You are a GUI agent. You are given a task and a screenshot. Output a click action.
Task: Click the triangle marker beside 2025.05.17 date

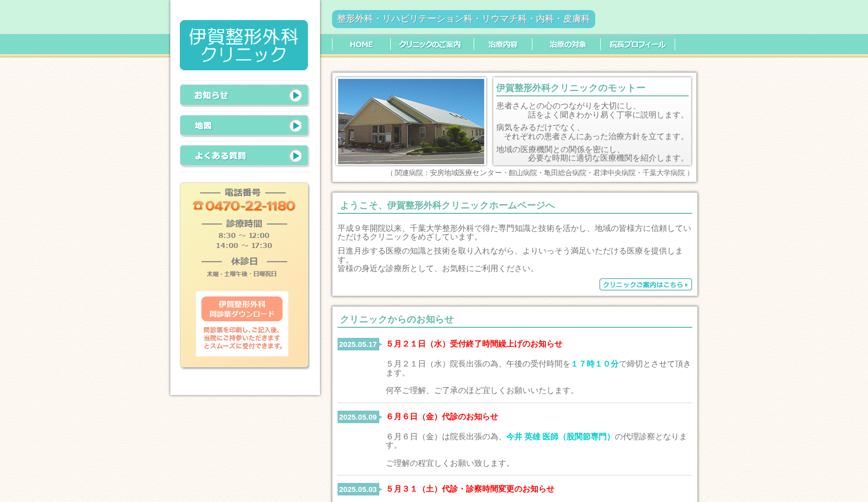(381, 344)
